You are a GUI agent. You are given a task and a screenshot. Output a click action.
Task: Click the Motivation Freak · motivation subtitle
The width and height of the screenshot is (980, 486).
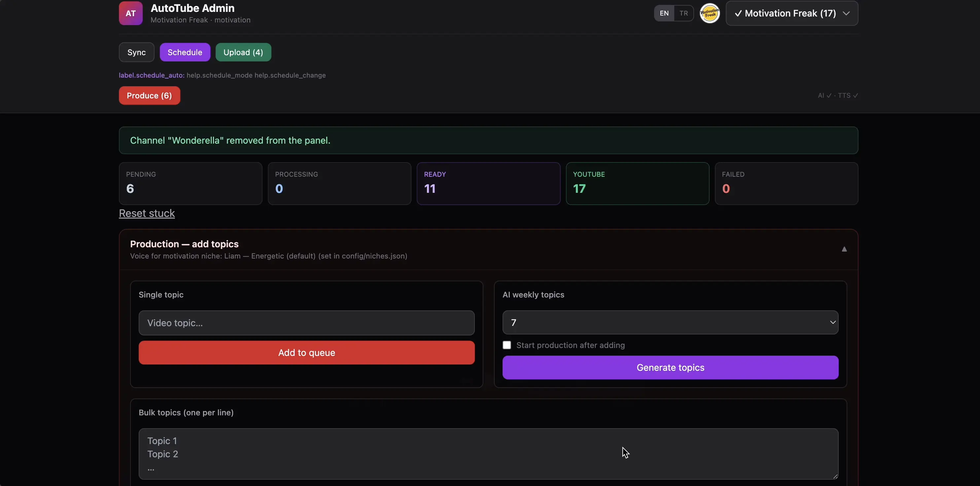(x=200, y=20)
